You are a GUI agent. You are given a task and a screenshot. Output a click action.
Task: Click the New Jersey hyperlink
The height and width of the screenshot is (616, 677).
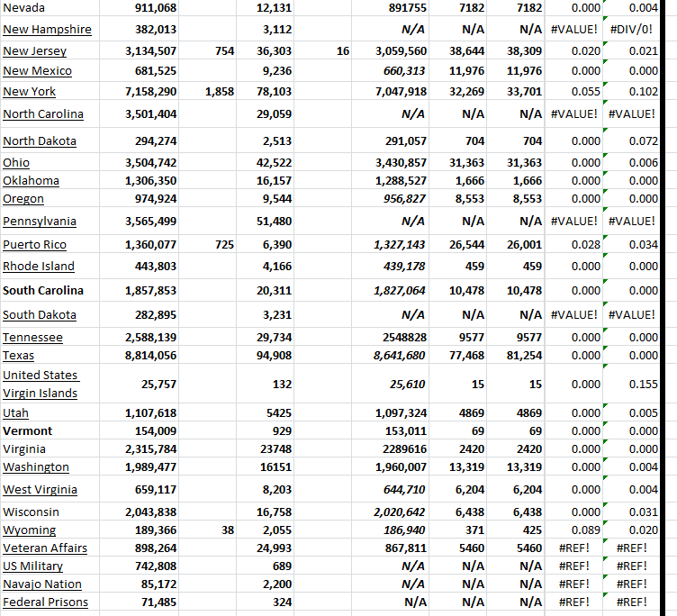(34, 51)
